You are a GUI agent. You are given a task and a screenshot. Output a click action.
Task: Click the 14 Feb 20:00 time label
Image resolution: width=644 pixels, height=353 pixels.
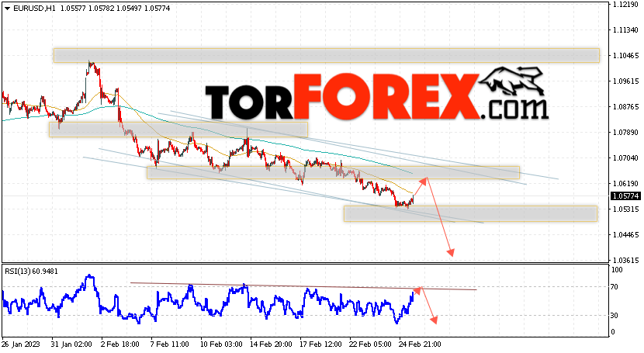(x=271, y=344)
